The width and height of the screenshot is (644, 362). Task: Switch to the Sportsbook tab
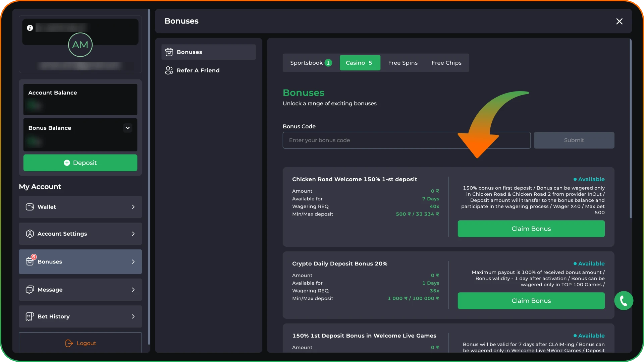point(311,63)
